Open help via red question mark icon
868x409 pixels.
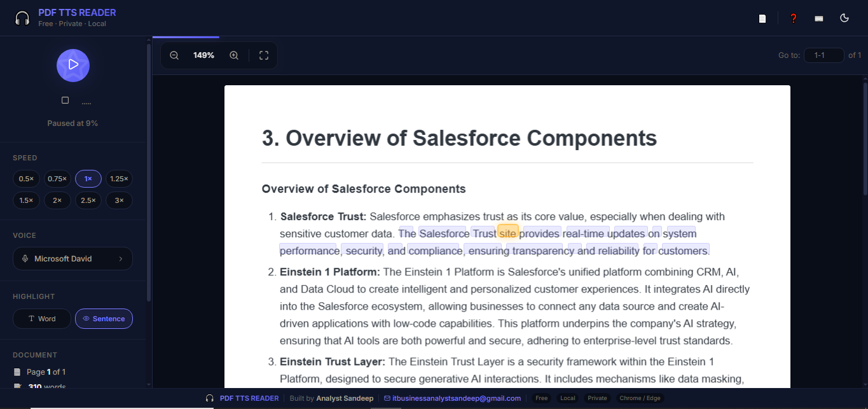click(x=793, y=18)
